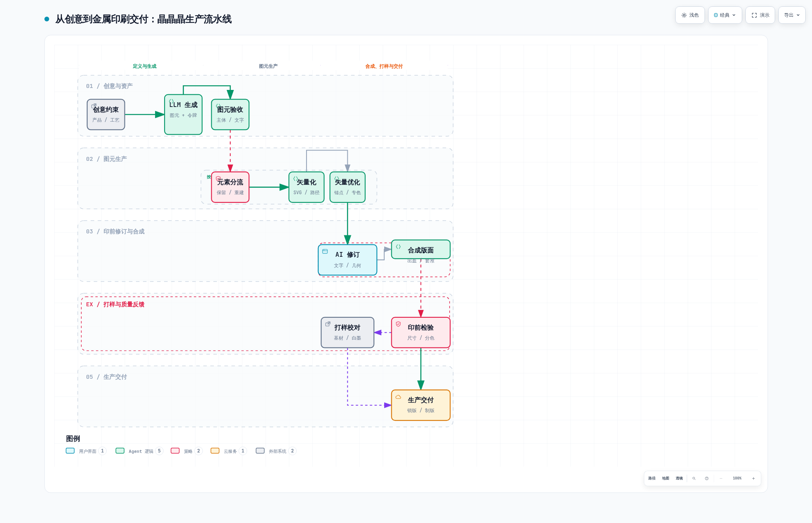Click the window icon on AI 修订 node
The height and width of the screenshot is (523, 812).
coord(325,251)
